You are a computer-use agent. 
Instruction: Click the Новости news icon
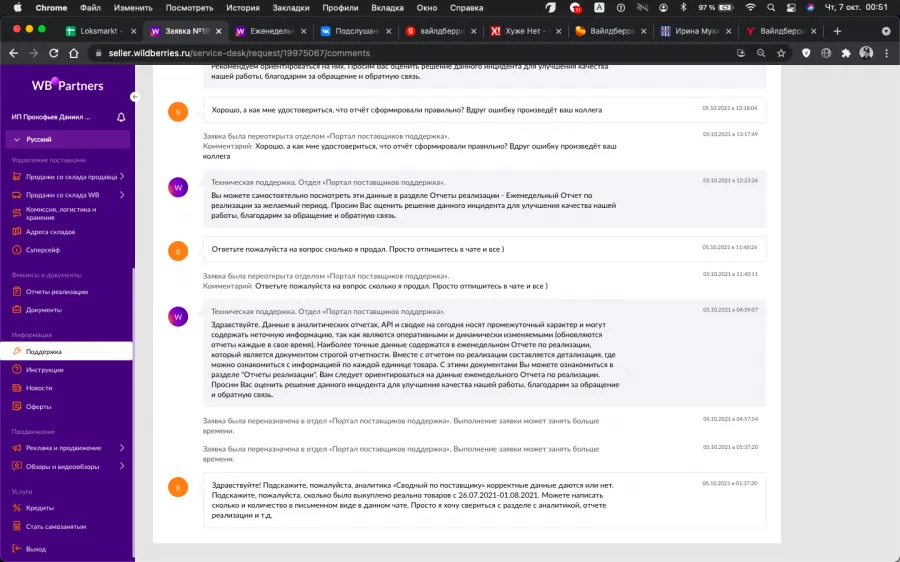click(17, 388)
